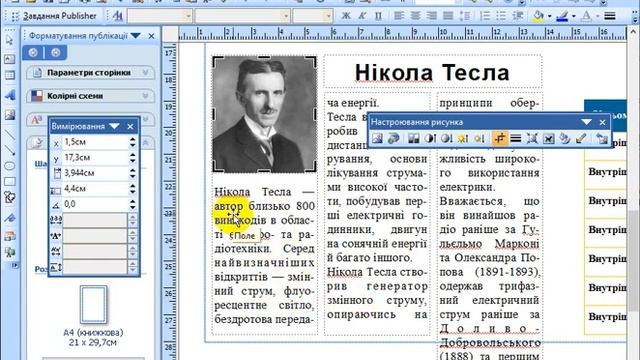Select the A4 (книжкова) page thumbnail

93,304
